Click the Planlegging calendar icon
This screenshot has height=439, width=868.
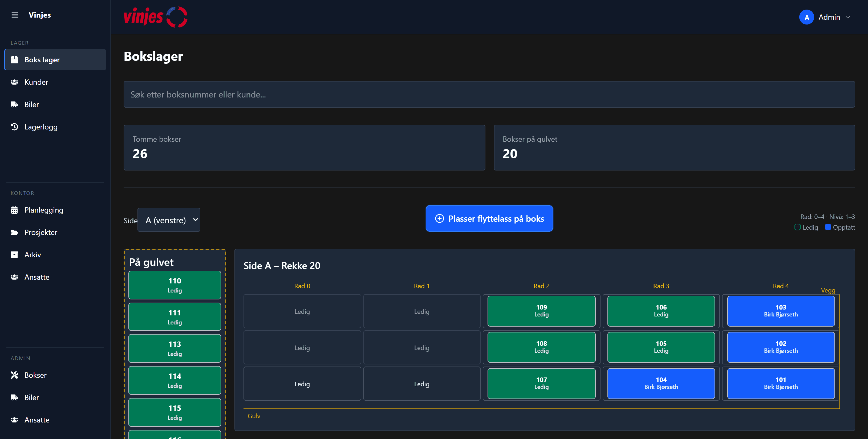click(14, 210)
